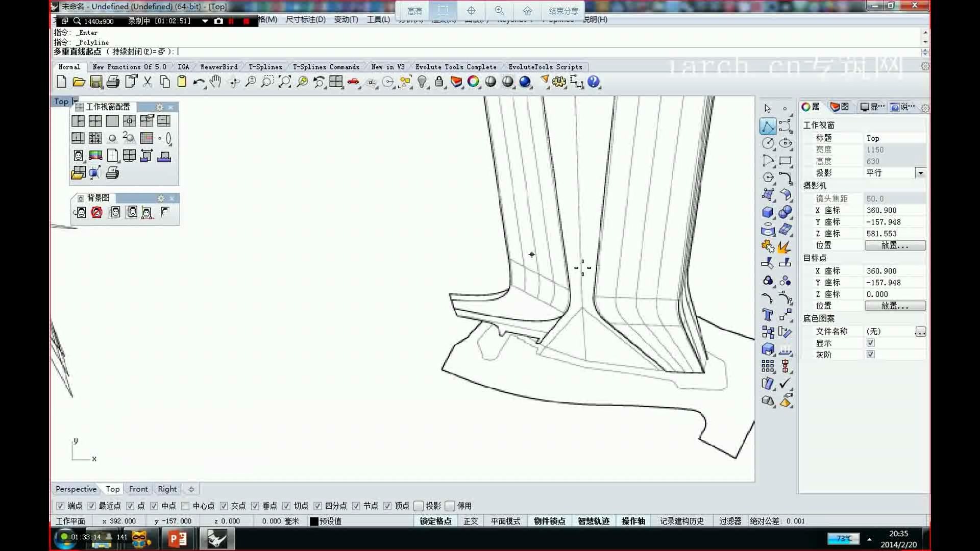Disable the 端点 osnap checkbox
Viewport: 980px width, 551px height.
point(60,506)
